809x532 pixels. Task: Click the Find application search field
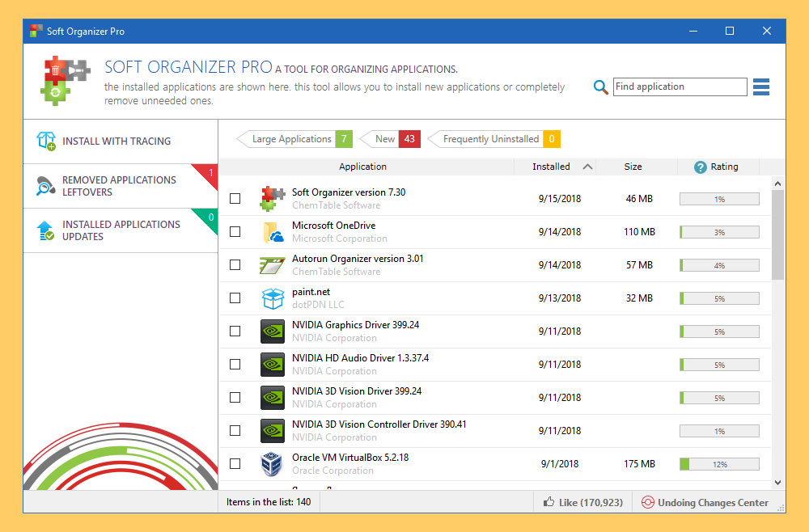pos(680,87)
